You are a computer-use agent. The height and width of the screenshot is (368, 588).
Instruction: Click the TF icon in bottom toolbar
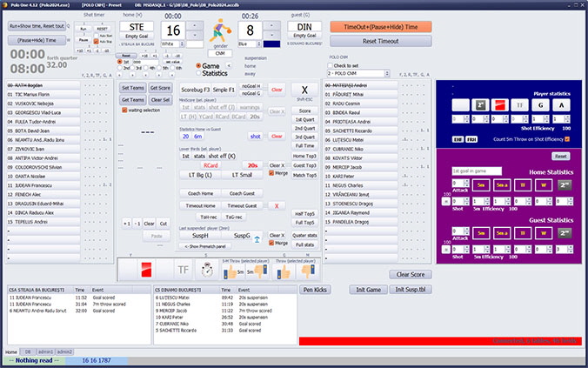(x=183, y=270)
